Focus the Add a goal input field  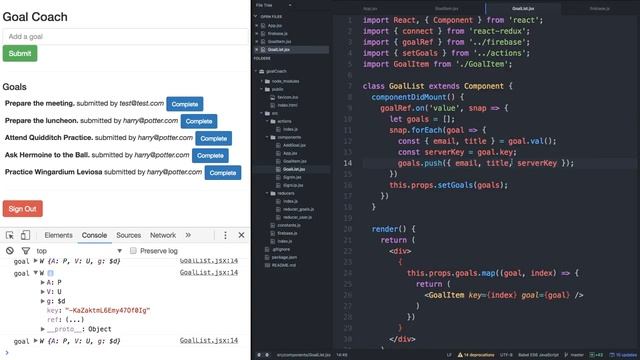[x=125, y=36]
